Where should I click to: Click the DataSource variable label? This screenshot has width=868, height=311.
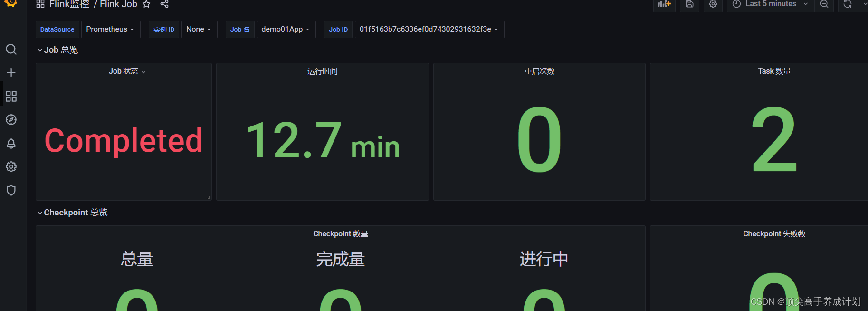pyautogui.click(x=57, y=29)
